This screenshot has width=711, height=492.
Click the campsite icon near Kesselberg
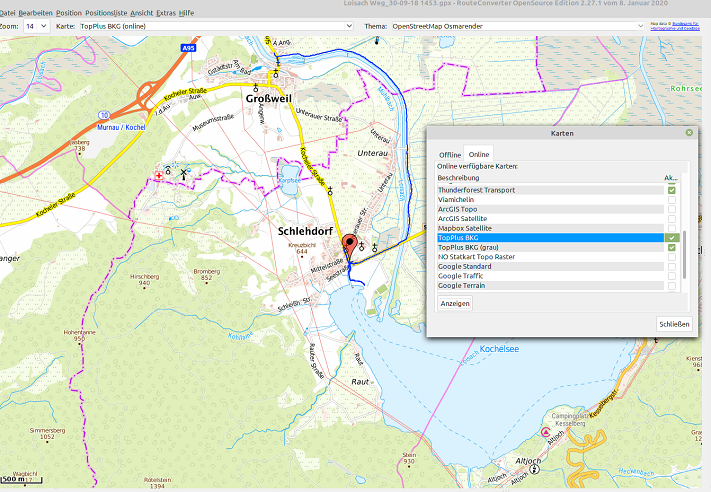[x=545, y=432]
